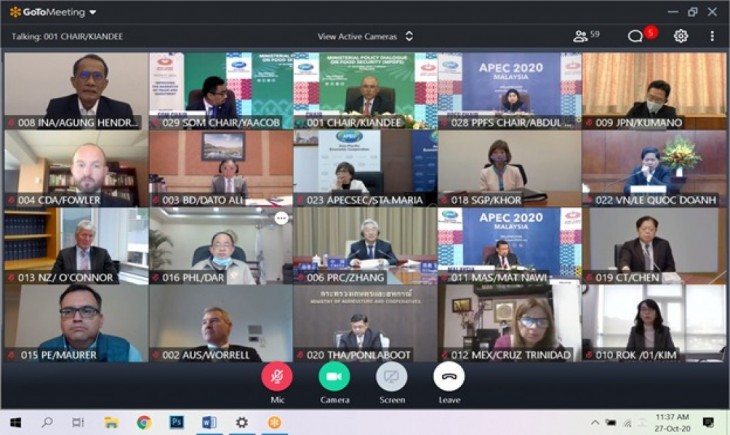
Task: Share your screen with the Screen button
Action: pos(392,376)
